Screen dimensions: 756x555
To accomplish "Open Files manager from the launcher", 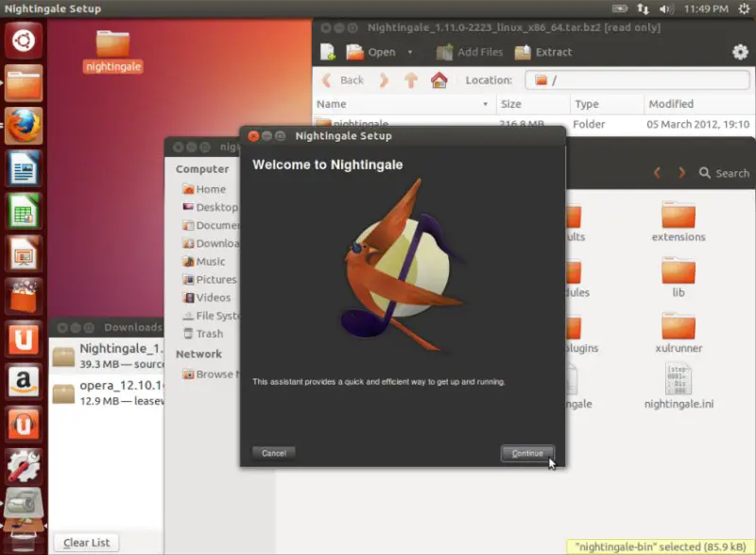I will tap(24, 83).
